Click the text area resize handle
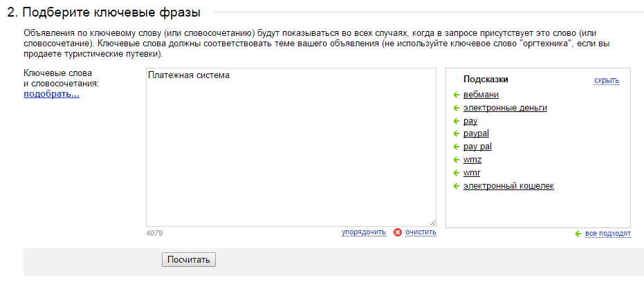644x289 pixels. pyautogui.click(x=432, y=223)
